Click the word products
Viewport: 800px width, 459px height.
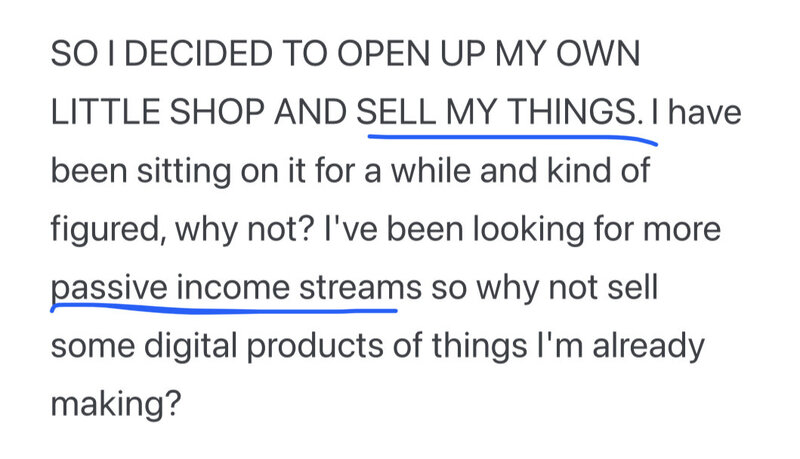click(x=315, y=347)
